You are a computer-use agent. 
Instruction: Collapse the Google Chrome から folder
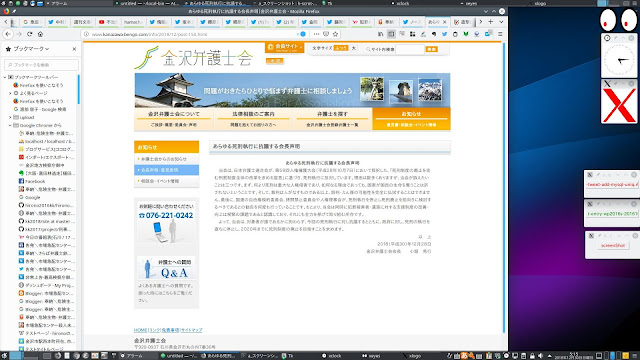pyautogui.click(x=10, y=125)
